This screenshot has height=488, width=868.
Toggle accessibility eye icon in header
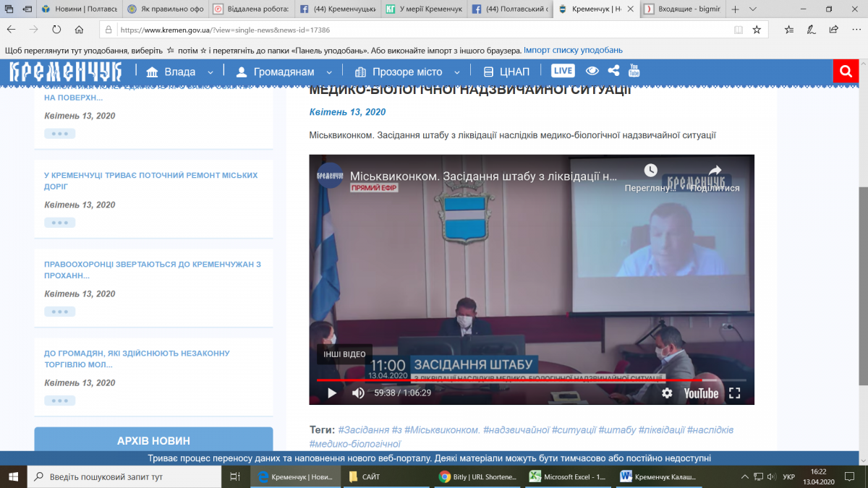(592, 71)
